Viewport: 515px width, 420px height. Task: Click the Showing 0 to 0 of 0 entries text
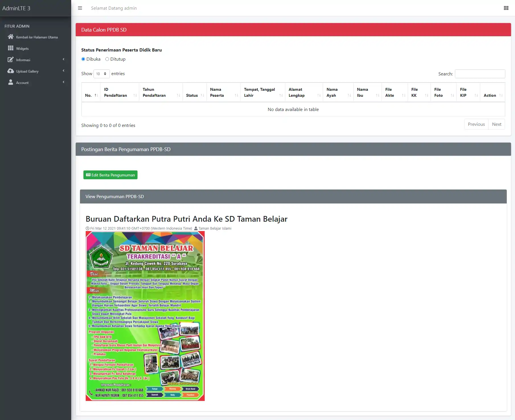point(108,125)
